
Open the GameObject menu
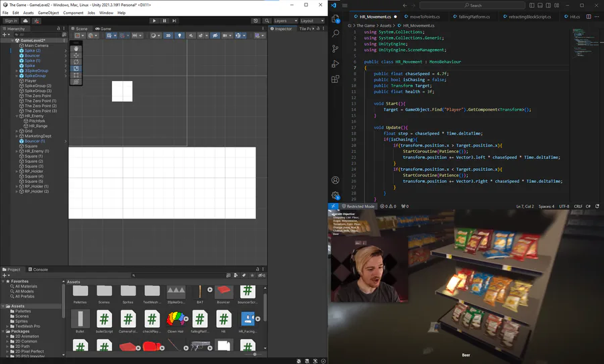(48, 13)
